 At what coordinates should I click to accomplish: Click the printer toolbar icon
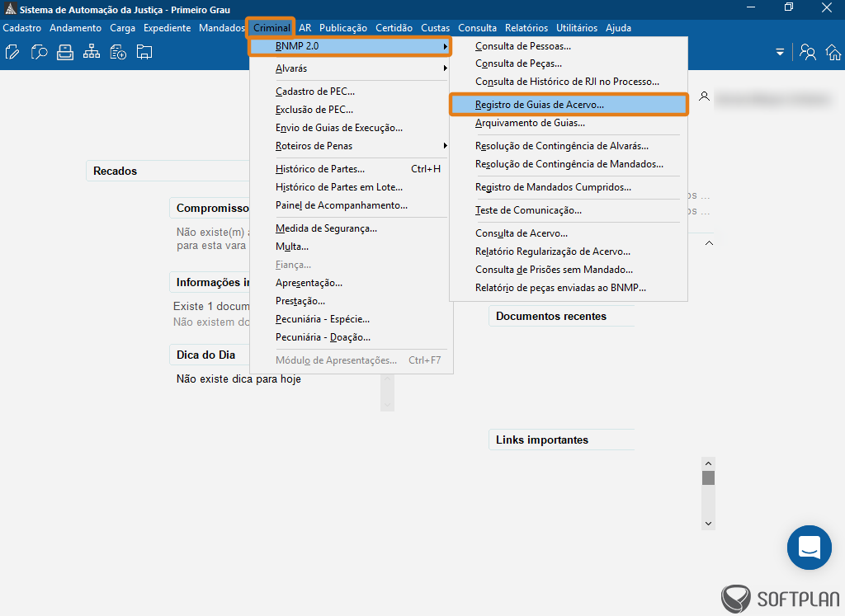(65, 52)
